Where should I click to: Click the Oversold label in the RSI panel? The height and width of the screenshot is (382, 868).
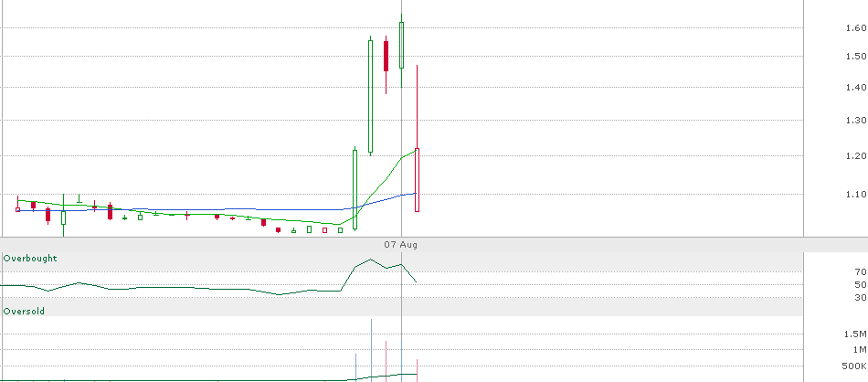[x=24, y=312]
